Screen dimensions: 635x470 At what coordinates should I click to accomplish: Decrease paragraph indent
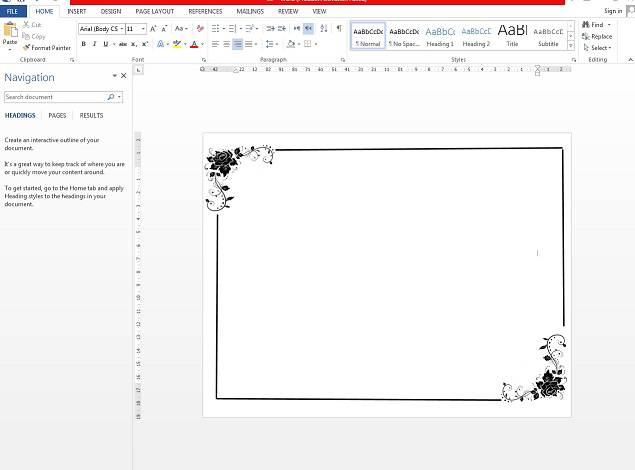[x=270, y=28]
